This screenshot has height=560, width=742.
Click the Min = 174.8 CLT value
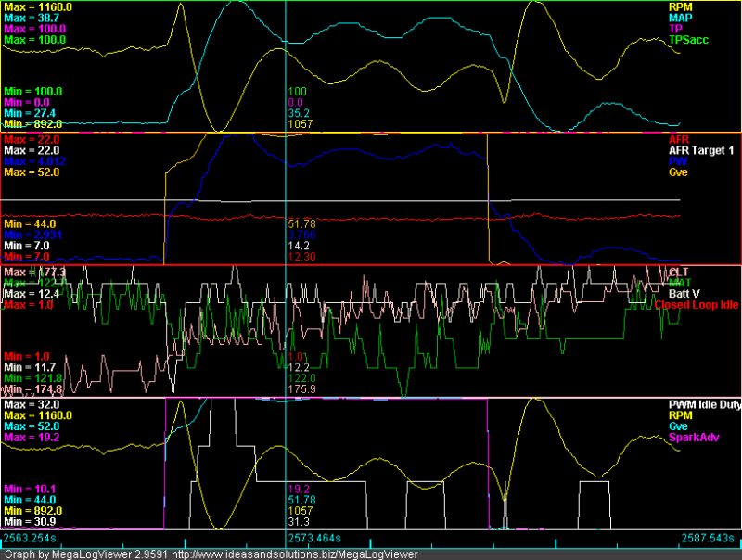(33, 388)
